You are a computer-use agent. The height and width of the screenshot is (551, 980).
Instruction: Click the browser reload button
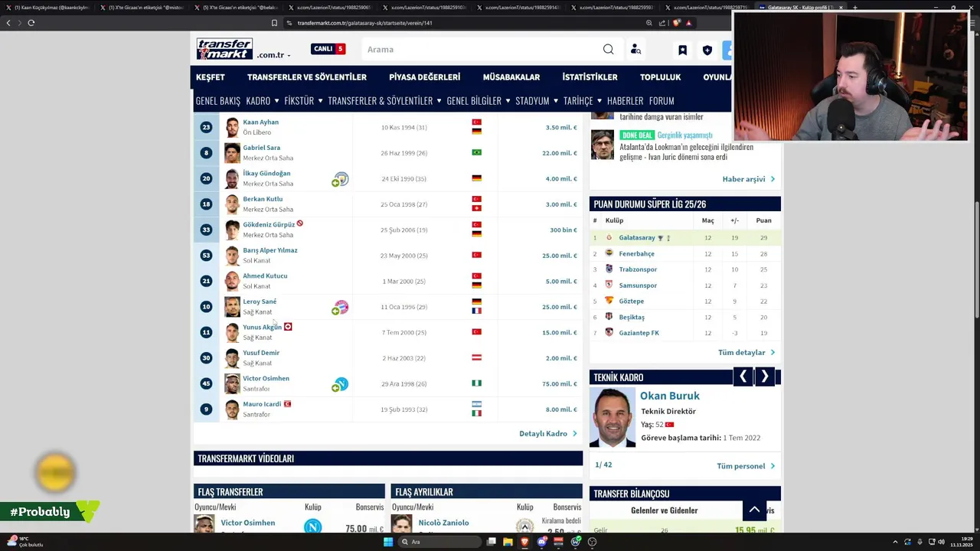click(x=31, y=23)
